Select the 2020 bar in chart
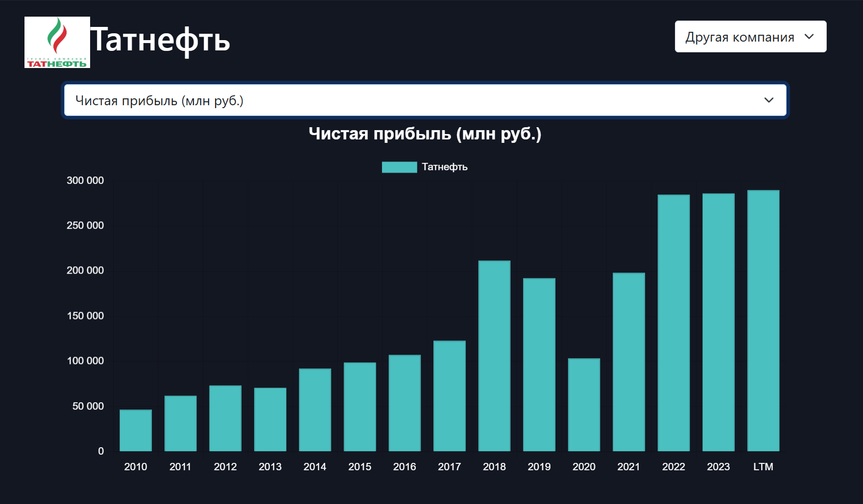863x504 pixels. [584, 405]
